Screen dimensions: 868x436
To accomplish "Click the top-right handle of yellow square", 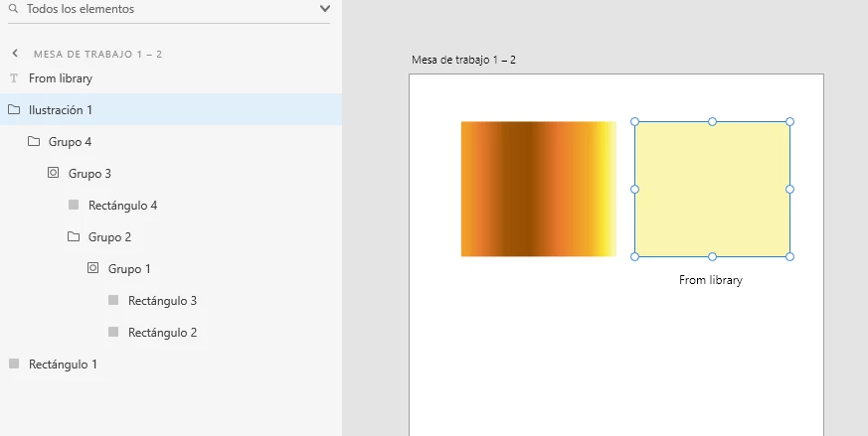I will 789,122.
